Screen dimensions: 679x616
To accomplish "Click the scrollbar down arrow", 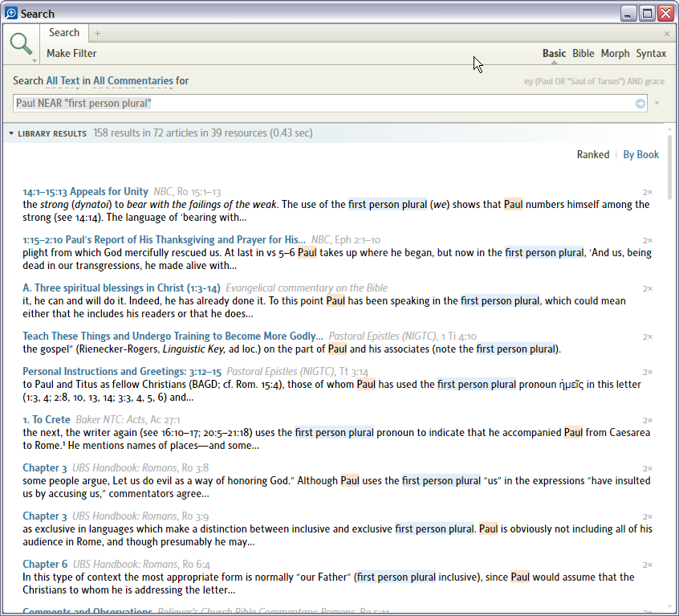I will pyautogui.click(x=670, y=607).
